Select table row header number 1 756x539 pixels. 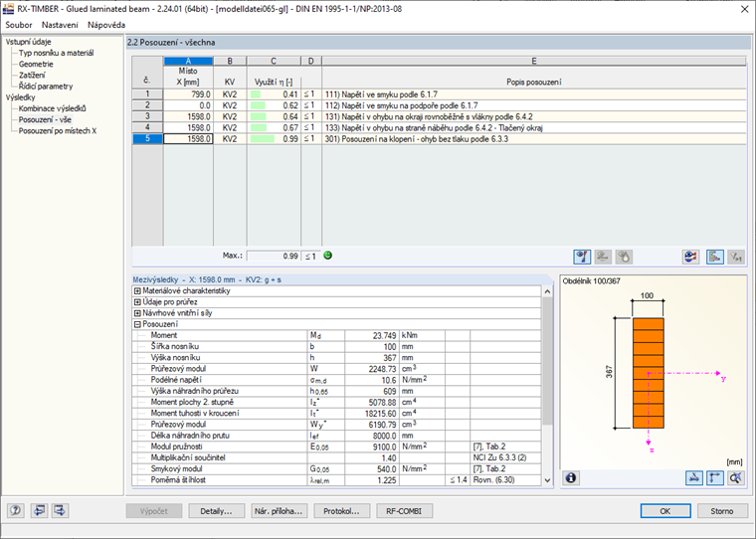147,94
